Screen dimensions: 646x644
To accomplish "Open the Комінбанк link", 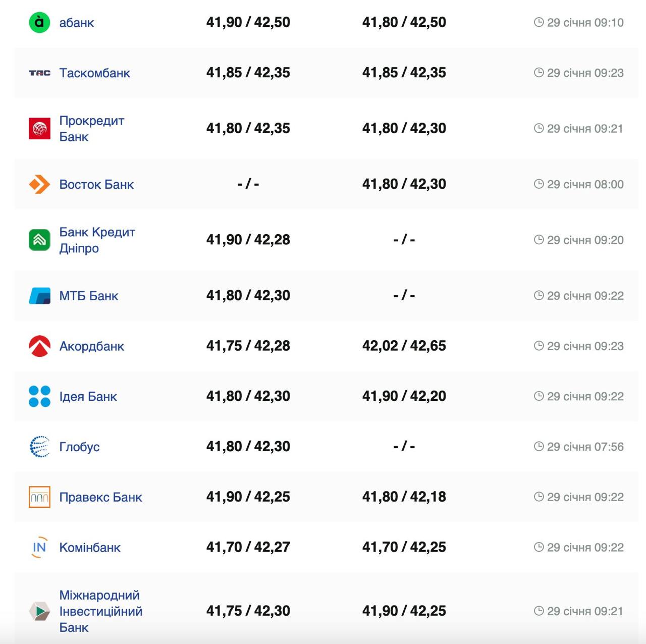I will [x=90, y=548].
